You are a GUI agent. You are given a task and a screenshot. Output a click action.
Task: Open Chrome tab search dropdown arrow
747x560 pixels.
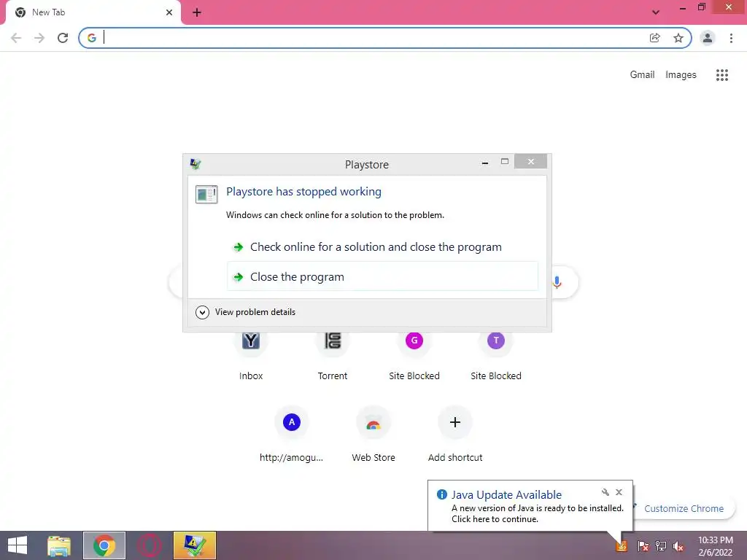(656, 12)
